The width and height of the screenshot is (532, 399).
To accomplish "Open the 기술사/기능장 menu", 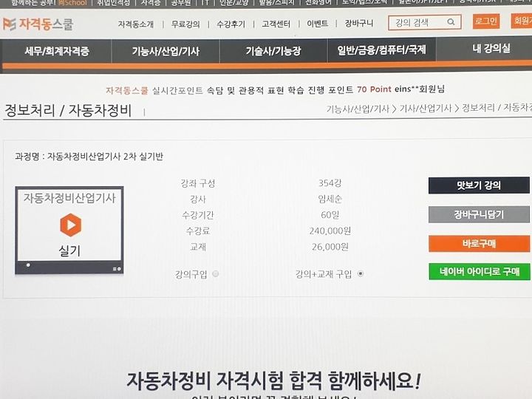I will (x=273, y=51).
